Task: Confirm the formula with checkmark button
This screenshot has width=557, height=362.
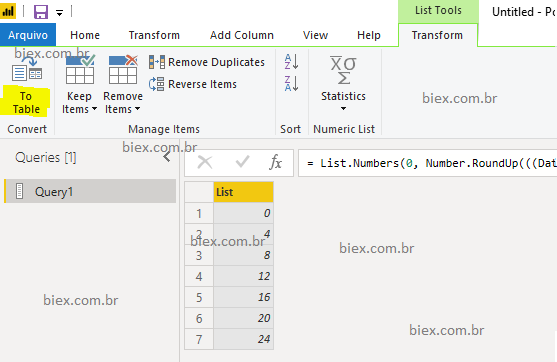Action: click(x=242, y=162)
